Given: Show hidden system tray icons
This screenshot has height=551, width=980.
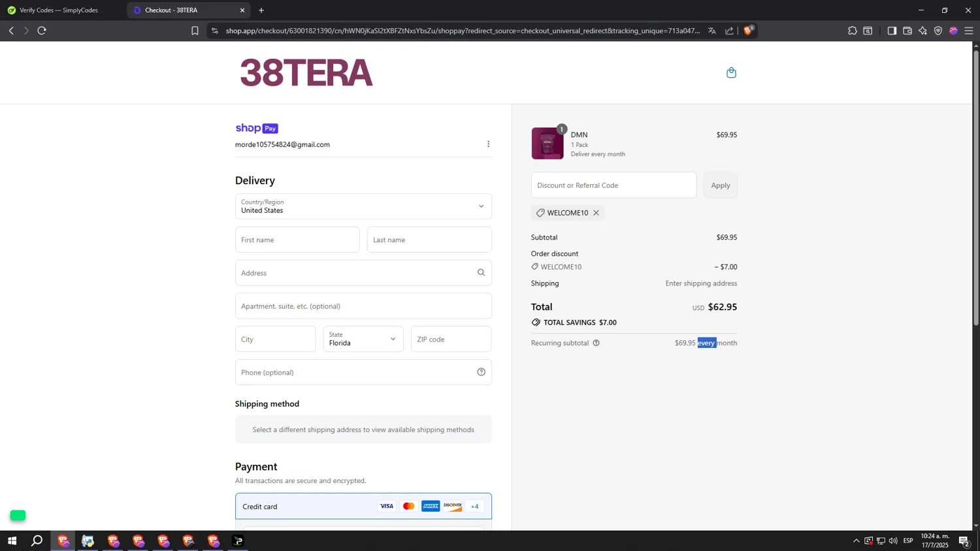Looking at the screenshot, I should (857, 541).
